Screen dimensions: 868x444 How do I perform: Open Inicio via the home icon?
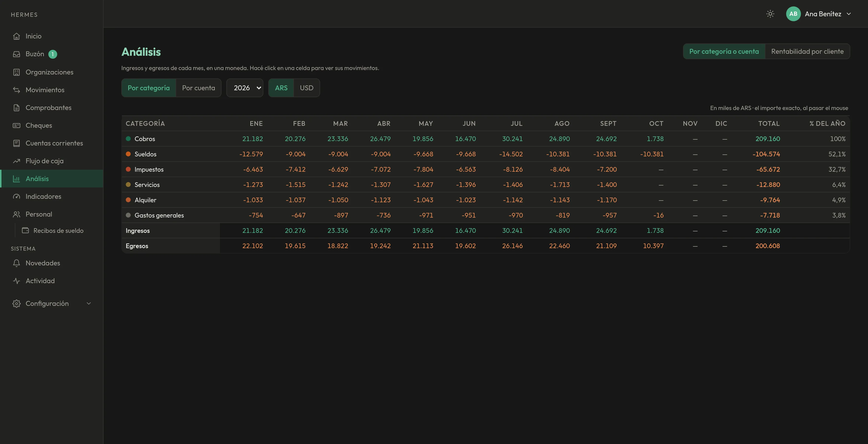click(x=17, y=36)
